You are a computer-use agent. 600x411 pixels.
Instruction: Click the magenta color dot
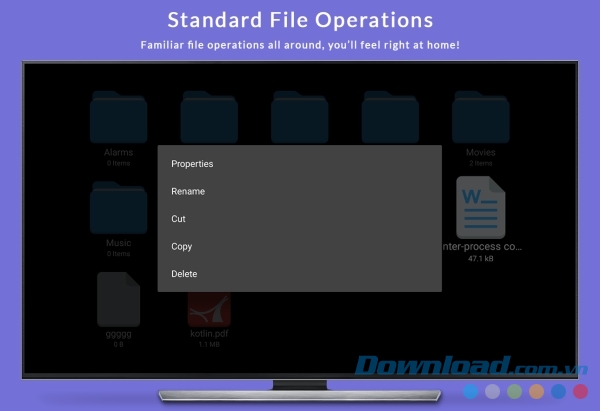[580, 391]
